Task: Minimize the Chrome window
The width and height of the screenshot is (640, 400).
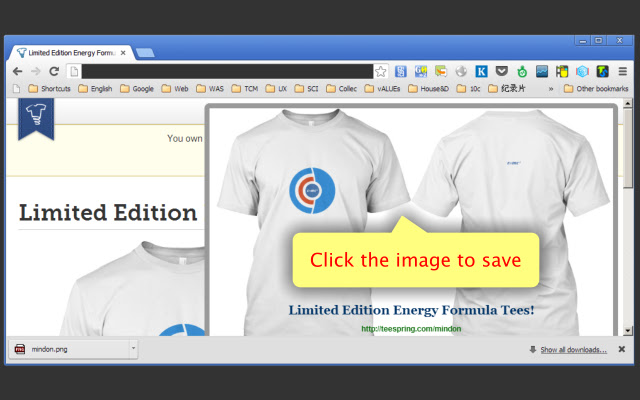Action: click(x=583, y=40)
